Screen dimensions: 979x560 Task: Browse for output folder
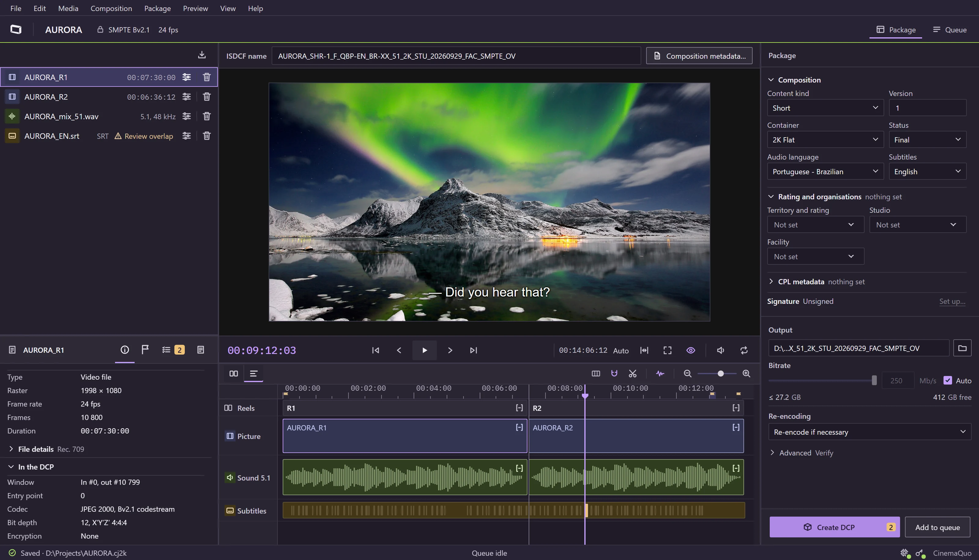[962, 348]
